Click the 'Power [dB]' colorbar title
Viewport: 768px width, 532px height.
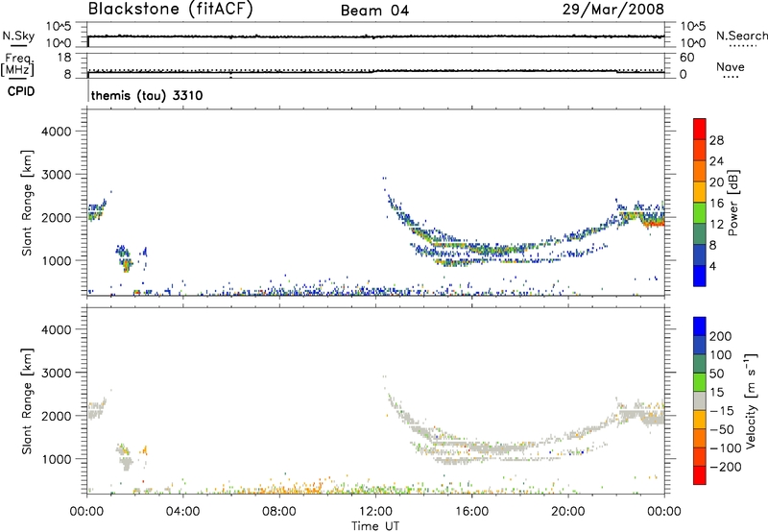tap(733, 203)
